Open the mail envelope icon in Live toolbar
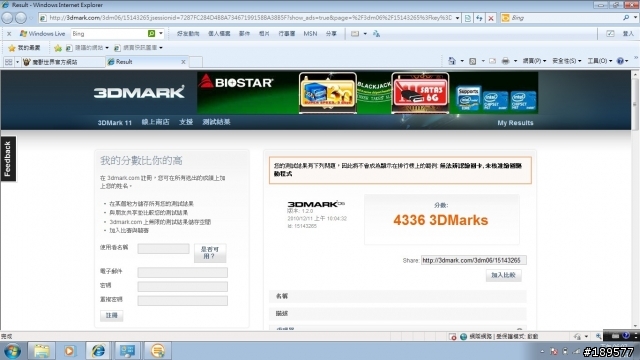 pos(355,33)
